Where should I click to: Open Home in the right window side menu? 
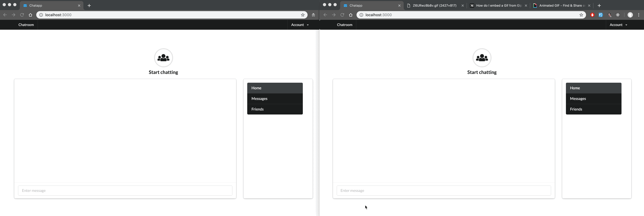pos(594,88)
